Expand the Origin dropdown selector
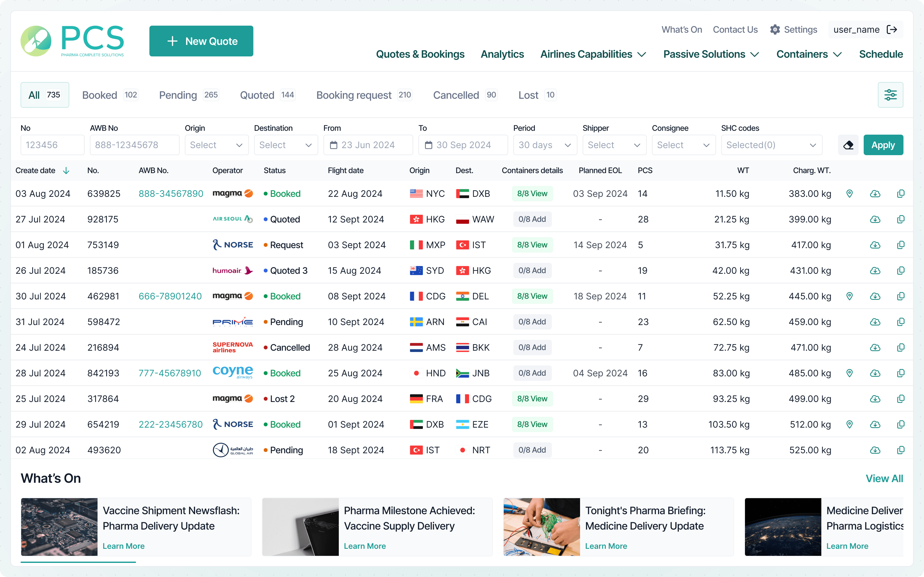924x577 pixels. [216, 145]
